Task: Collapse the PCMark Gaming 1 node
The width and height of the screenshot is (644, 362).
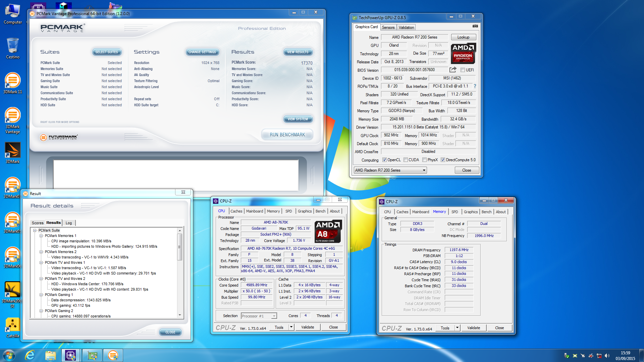Action: click(x=41, y=295)
